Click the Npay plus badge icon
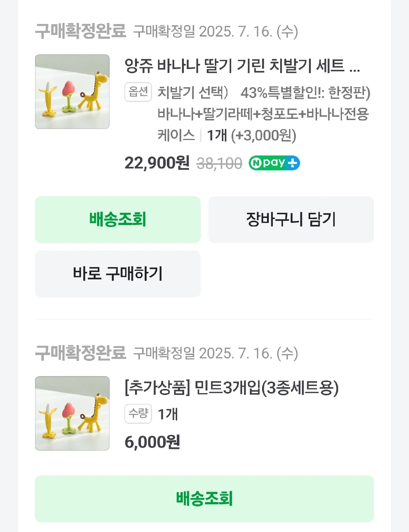 [x=274, y=163]
